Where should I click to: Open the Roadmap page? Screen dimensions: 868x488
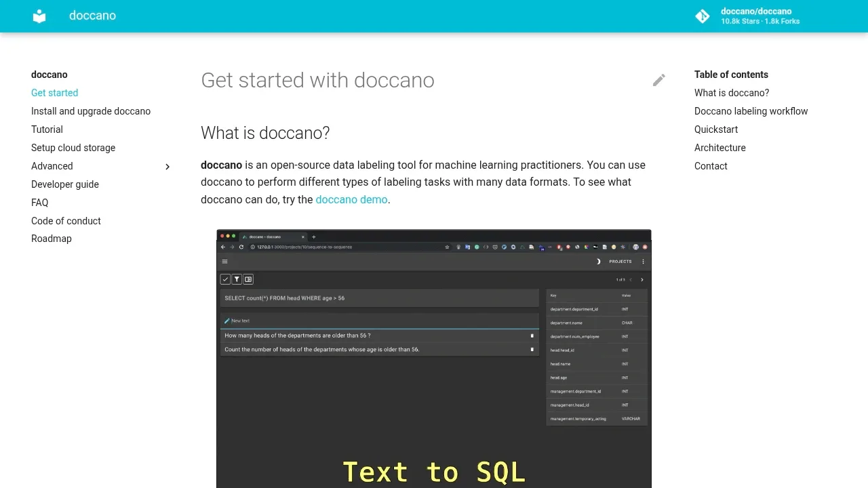click(51, 239)
